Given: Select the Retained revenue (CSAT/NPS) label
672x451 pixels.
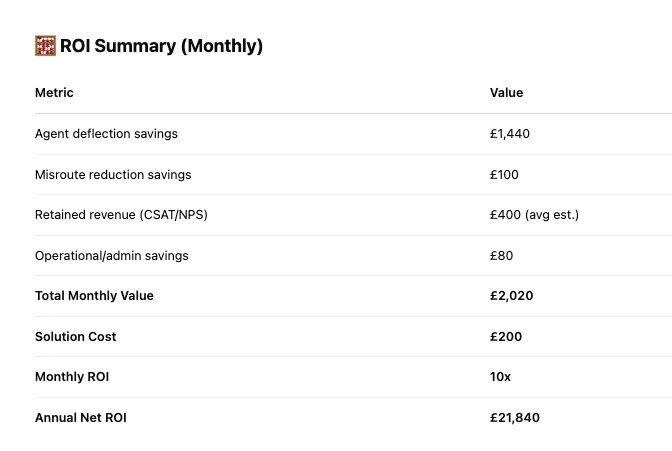Looking at the screenshot, I should click(x=121, y=215).
